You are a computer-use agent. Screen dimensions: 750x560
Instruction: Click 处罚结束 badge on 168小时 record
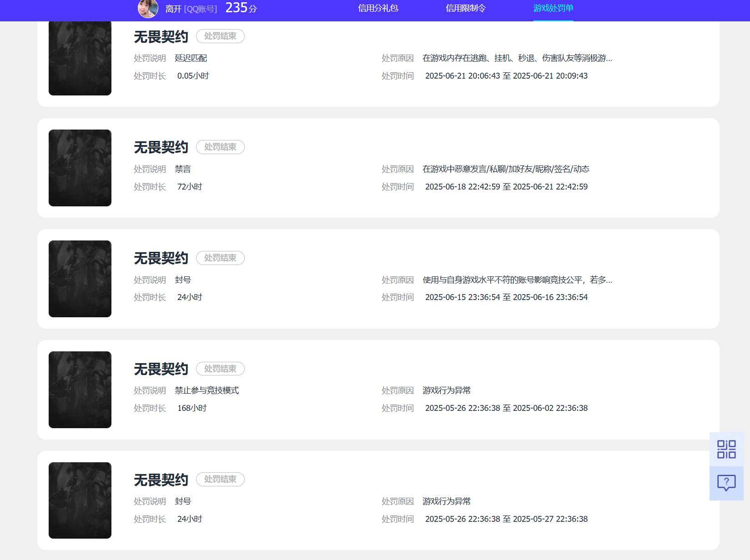[220, 369]
